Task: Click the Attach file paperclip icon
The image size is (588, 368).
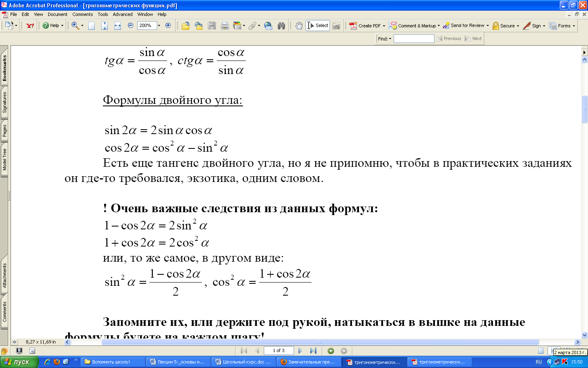Action: [x=252, y=26]
